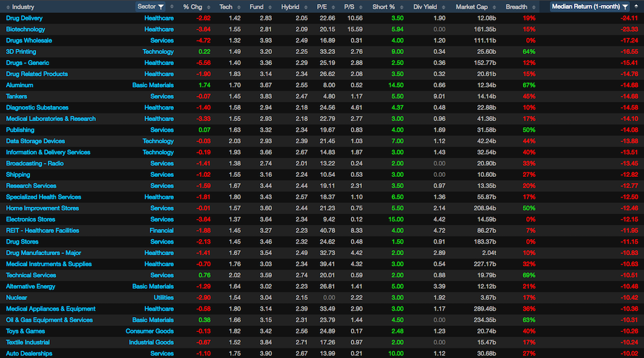Sort by the Market Cap column header

coord(471,7)
